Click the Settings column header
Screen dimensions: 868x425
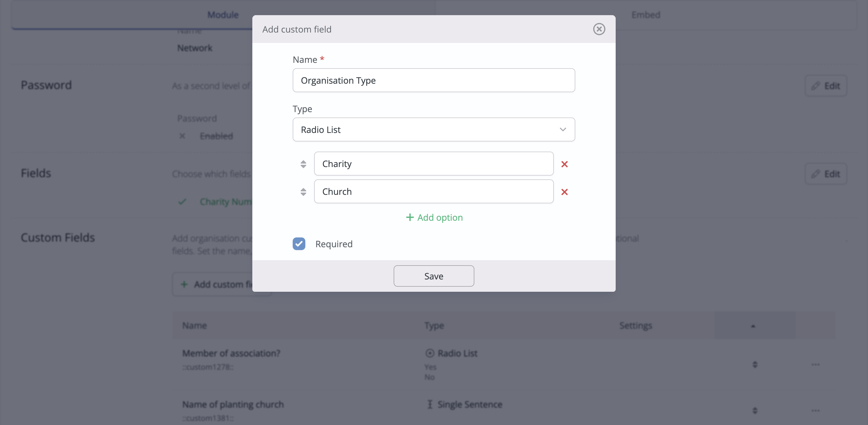(636, 326)
